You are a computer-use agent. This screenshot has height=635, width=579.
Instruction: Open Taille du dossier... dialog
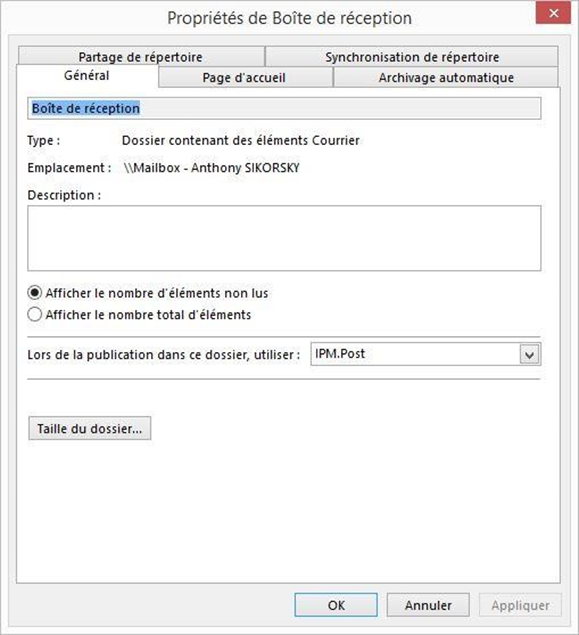point(89,428)
